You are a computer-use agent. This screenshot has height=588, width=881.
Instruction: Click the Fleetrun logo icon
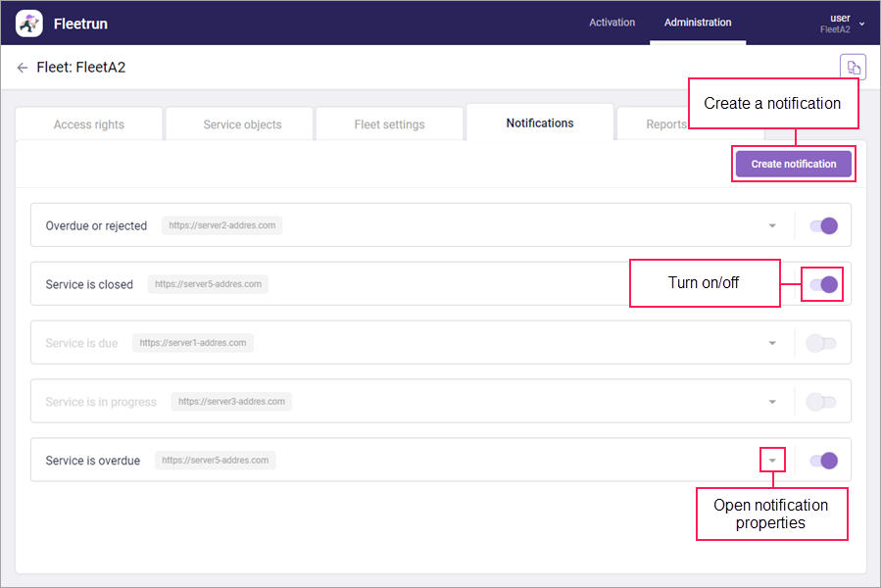28,24
